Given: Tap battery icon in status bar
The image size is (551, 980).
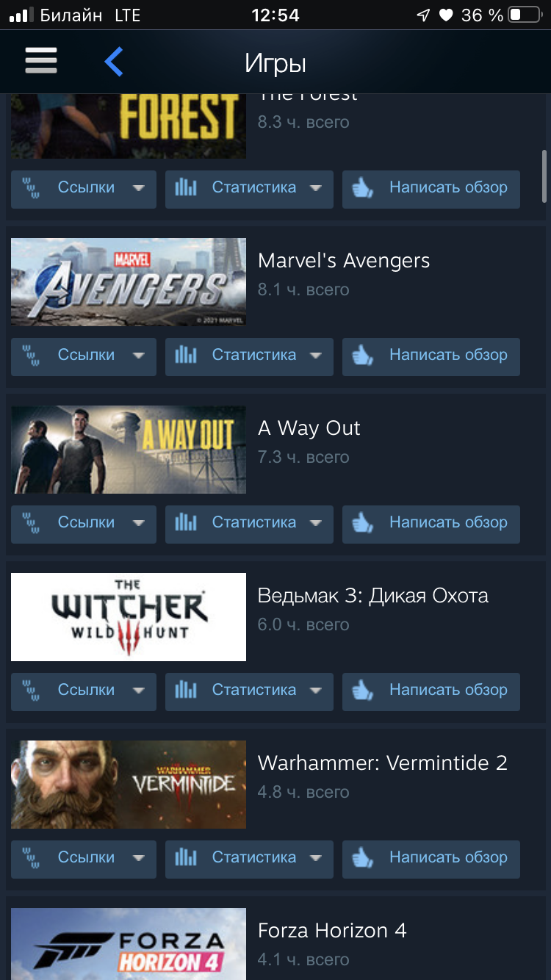Looking at the screenshot, I should click(525, 15).
